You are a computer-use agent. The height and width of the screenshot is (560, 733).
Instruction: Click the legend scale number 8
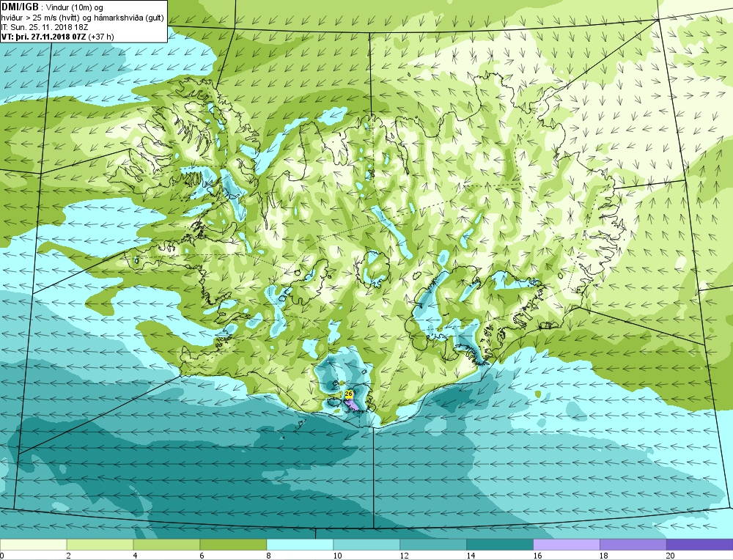tap(269, 556)
